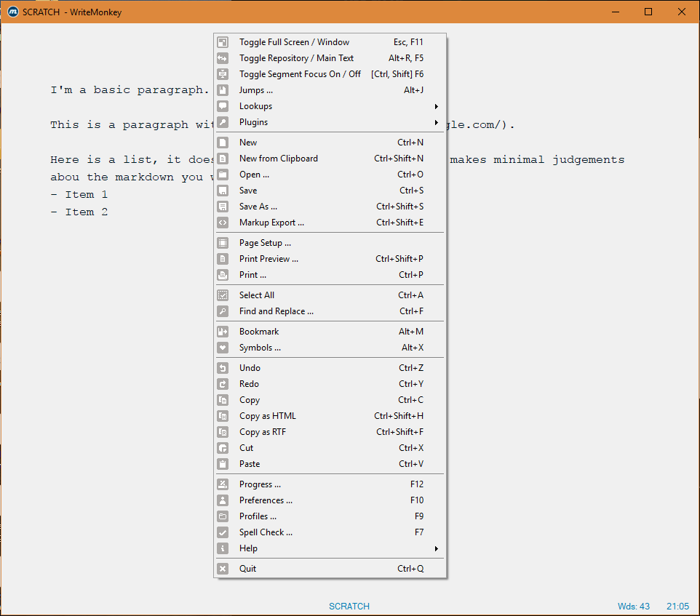Click the WriteMonkey logo in the title bar
This screenshot has height=616, width=700.
click(x=12, y=12)
